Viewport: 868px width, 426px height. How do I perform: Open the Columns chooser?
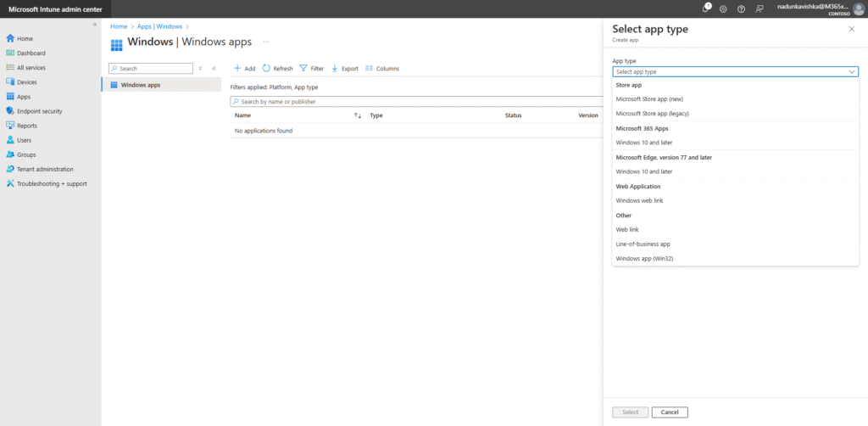coord(382,69)
